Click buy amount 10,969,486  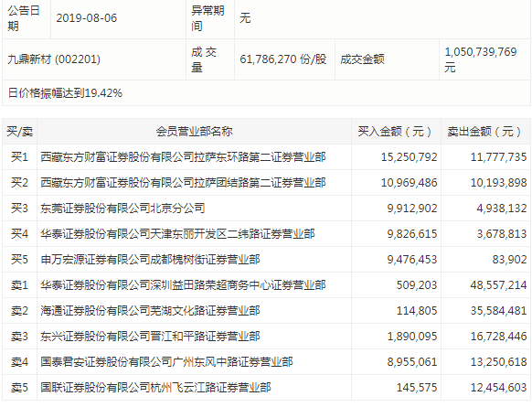[x=409, y=183]
